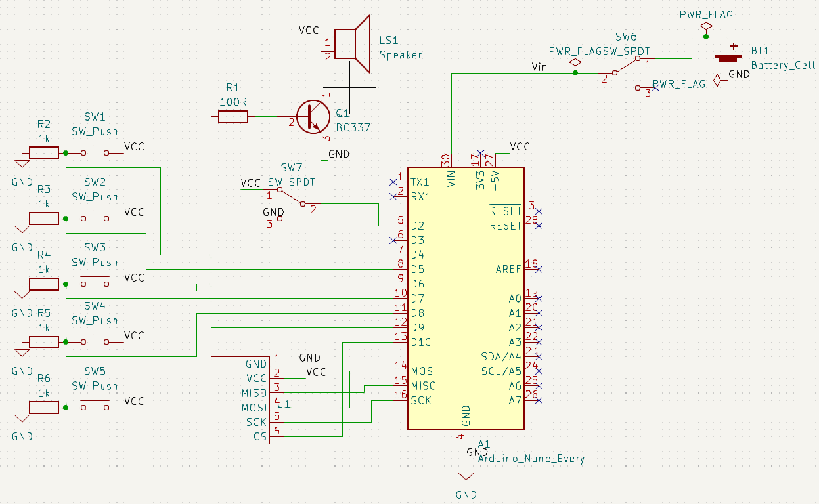Click the no-connect marker on 3V3 pin

[480, 153]
